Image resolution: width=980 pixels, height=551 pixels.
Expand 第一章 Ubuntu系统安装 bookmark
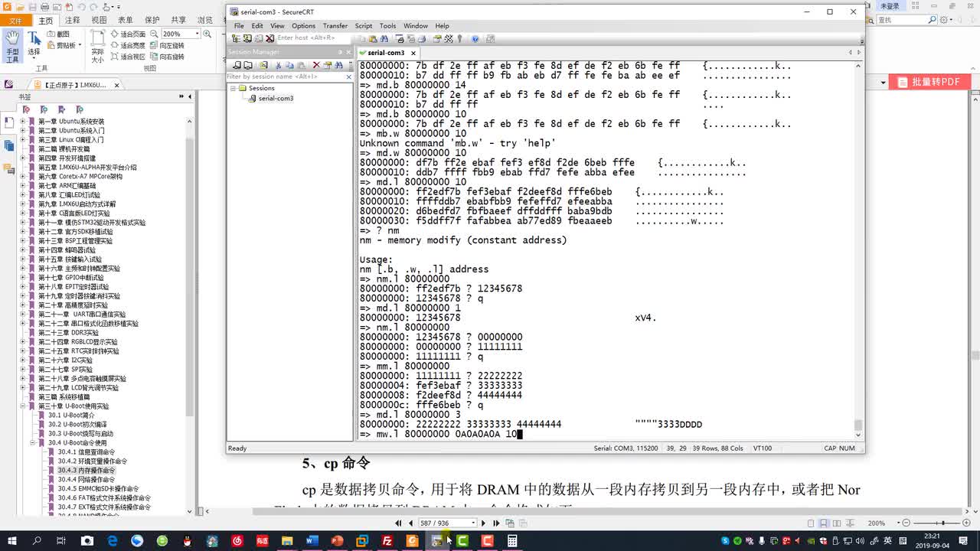point(23,122)
